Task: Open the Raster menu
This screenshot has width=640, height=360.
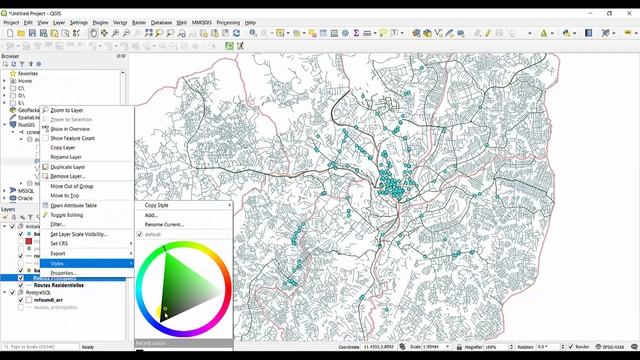Action: click(x=139, y=22)
